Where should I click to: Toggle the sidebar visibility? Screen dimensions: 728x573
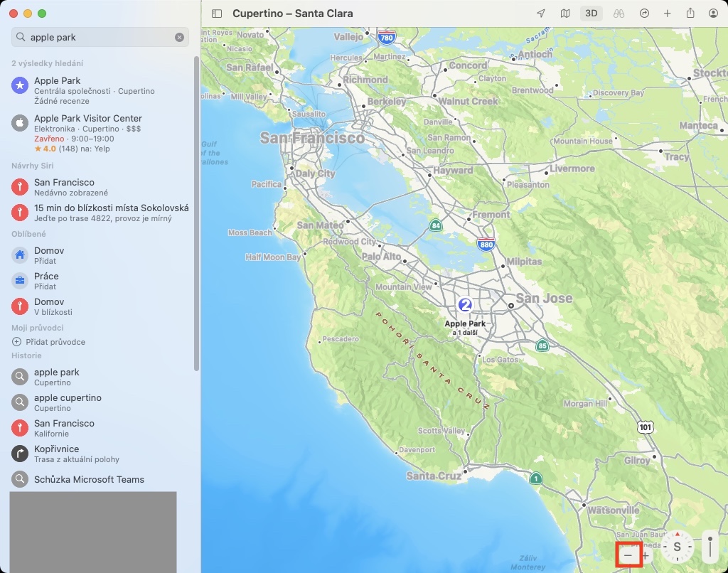pyautogui.click(x=218, y=14)
